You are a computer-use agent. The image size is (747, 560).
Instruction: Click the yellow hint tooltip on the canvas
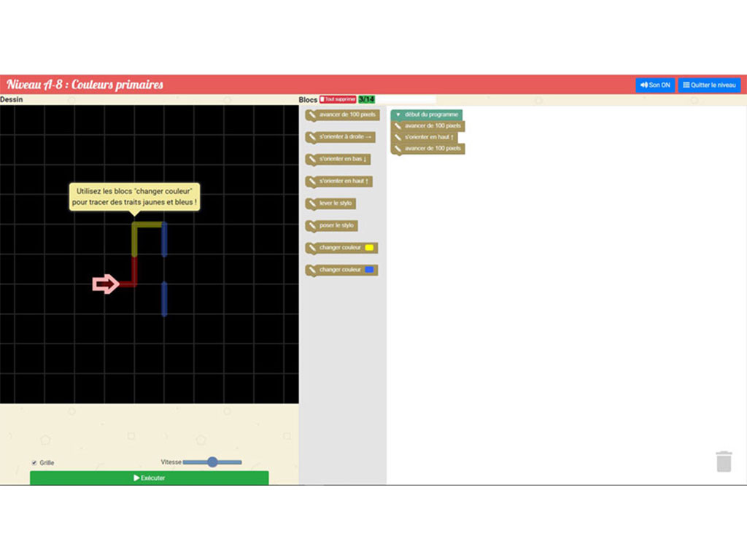tap(134, 196)
